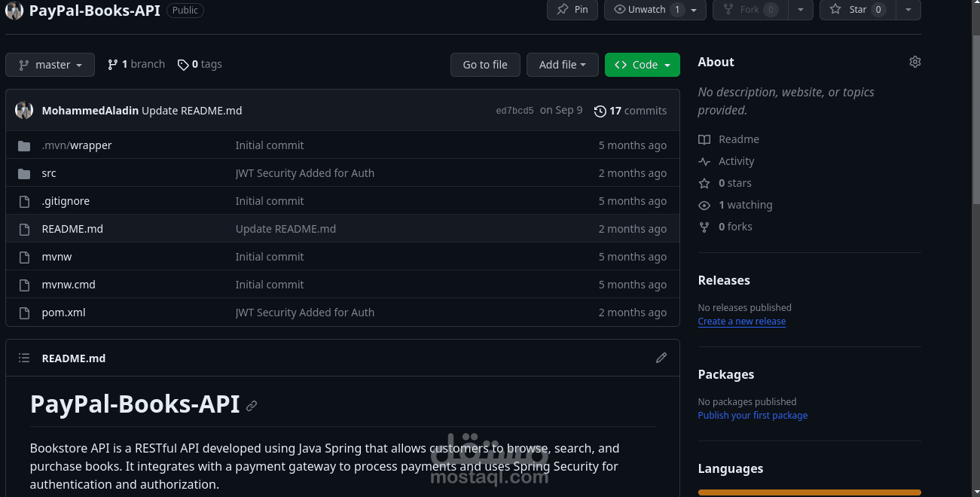View the 0 stars link
This screenshot has height=497, width=980.
[725, 183]
